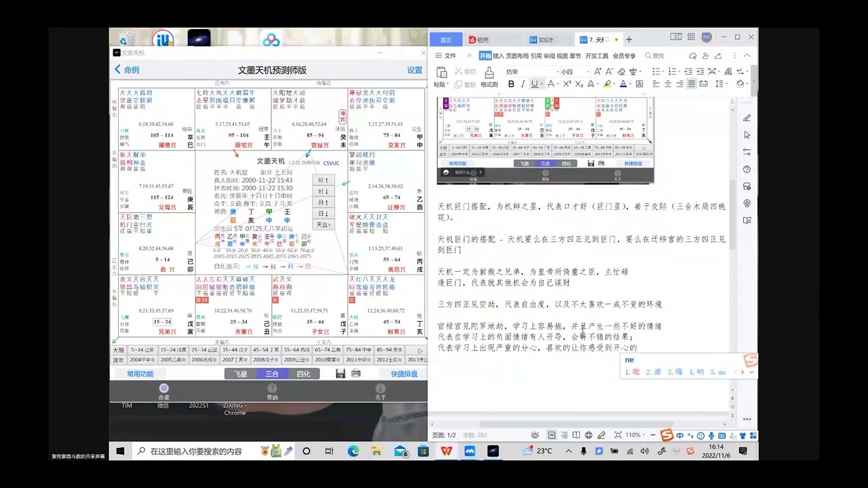Center align text icon
868x488 pixels.
[x=668, y=84]
